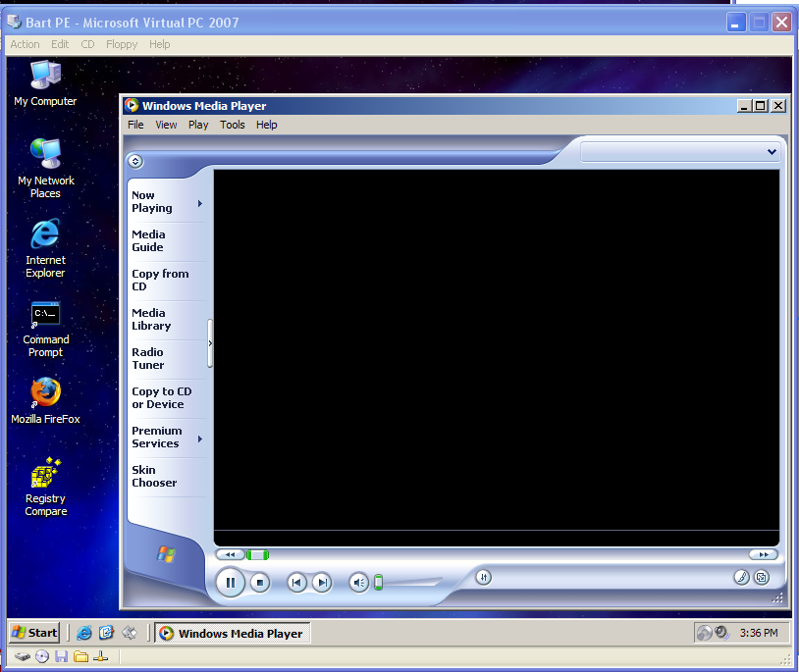
Task: Hide the menu bar using round toggle
Action: pyautogui.click(x=135, y=162)
